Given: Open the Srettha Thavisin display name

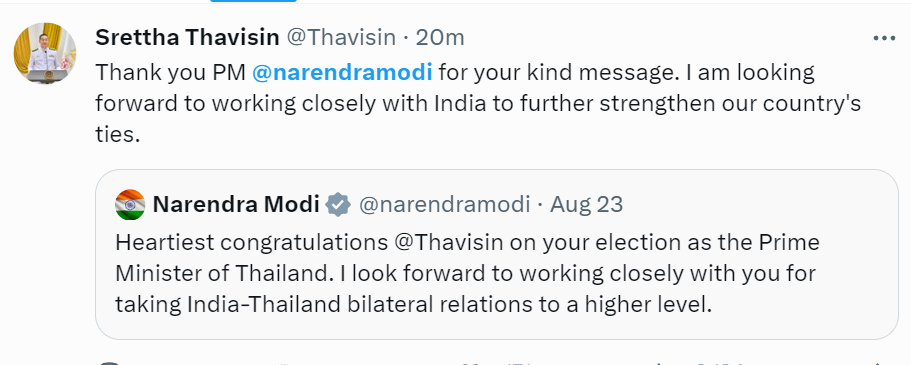Looking at the screenshot, I should pyautogui.click(x=187, y=38).
